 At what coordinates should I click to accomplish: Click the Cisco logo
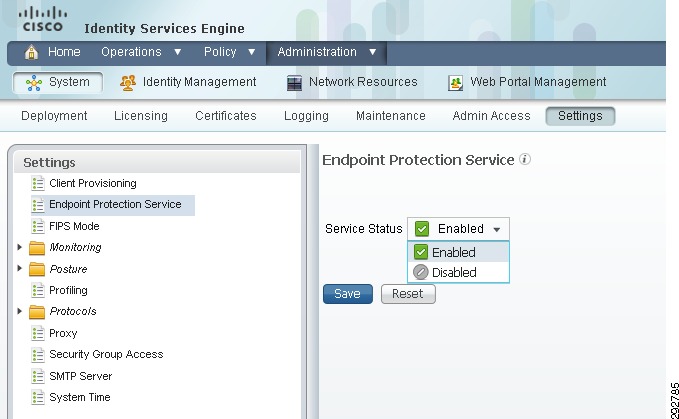click(43, 19)
